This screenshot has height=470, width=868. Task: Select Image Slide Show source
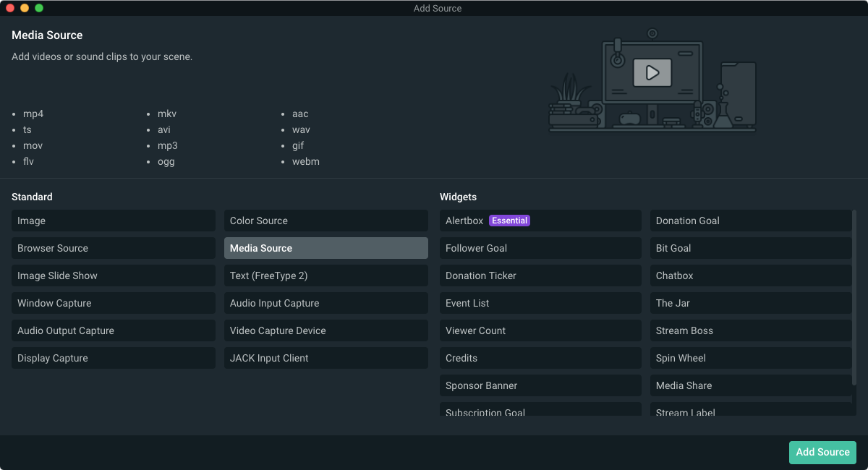113,275
